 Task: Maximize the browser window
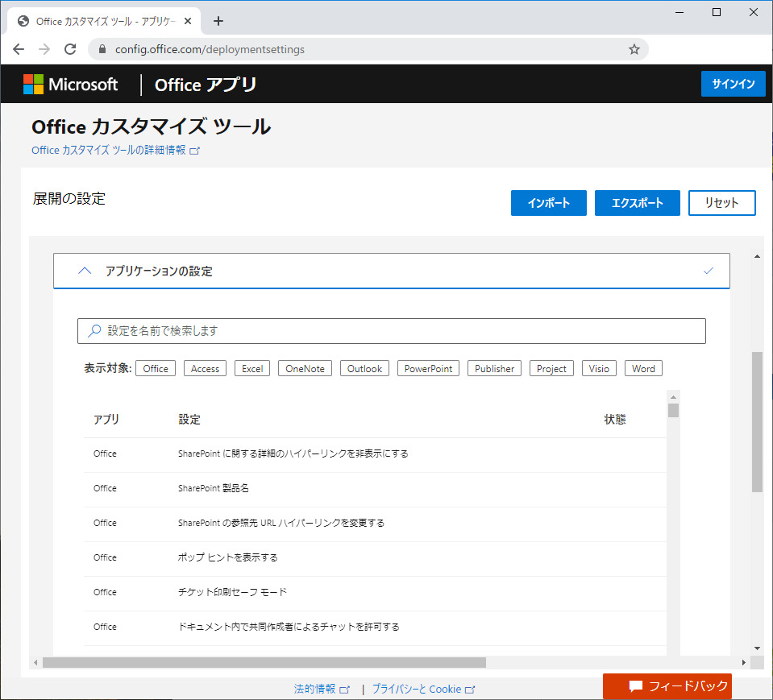[x=717, y=12]
